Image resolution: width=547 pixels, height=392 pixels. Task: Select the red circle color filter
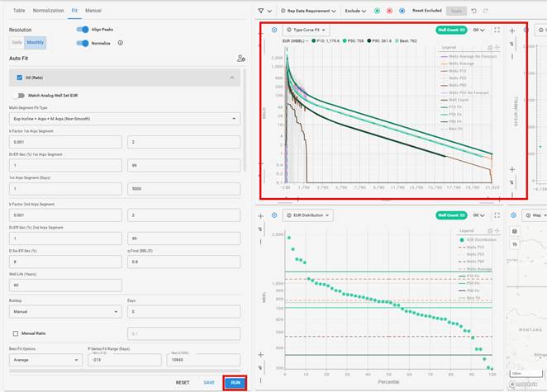point(388,12)
